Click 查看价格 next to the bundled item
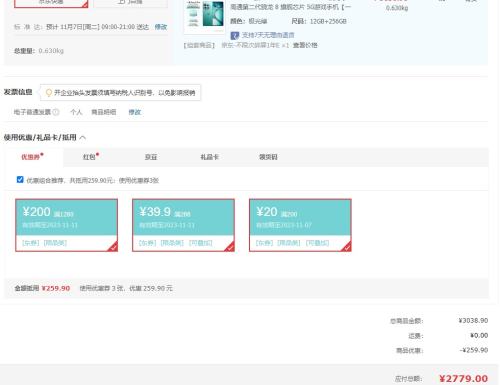This screenshot has width=500, height=385. pos(305,45)
